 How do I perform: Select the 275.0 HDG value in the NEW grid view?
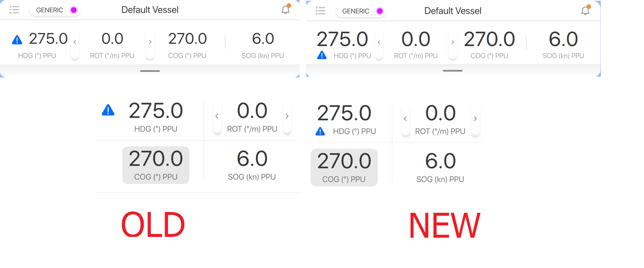click(x=344, y=113)
